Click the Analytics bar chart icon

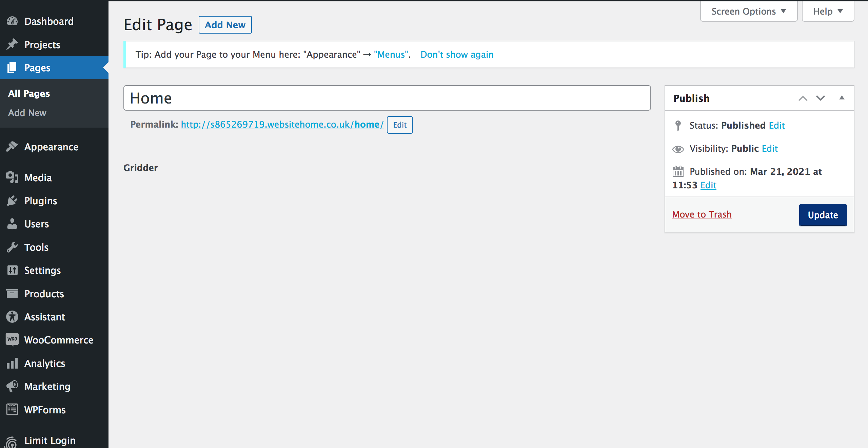[12, 363]
